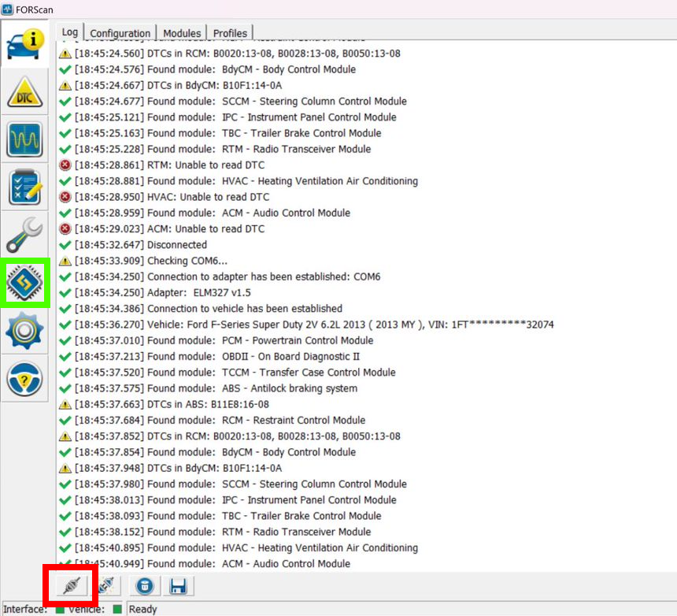
Task: Click the Disconnect plug button
Action: click(x=106, y=586)
